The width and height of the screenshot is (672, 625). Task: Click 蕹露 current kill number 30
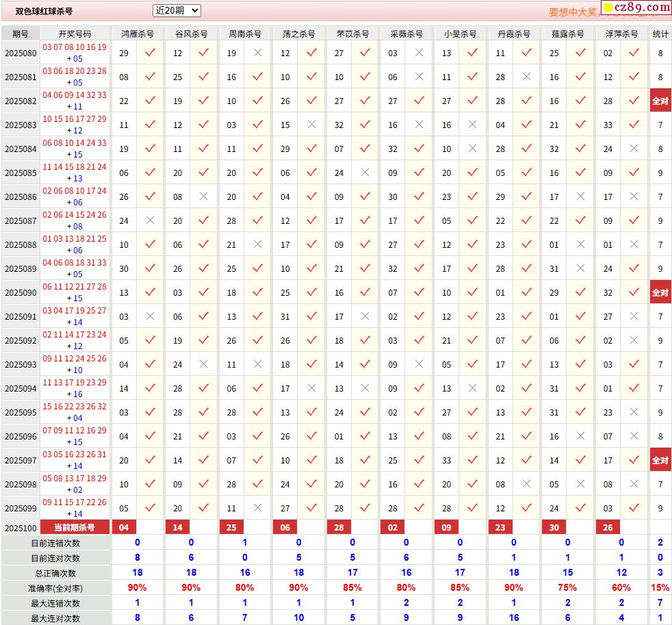click(x=554, y=527)
